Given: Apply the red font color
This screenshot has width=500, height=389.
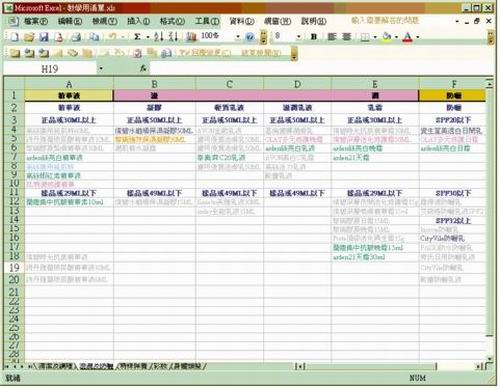Looking at the screenshot, I should point(407,36).
